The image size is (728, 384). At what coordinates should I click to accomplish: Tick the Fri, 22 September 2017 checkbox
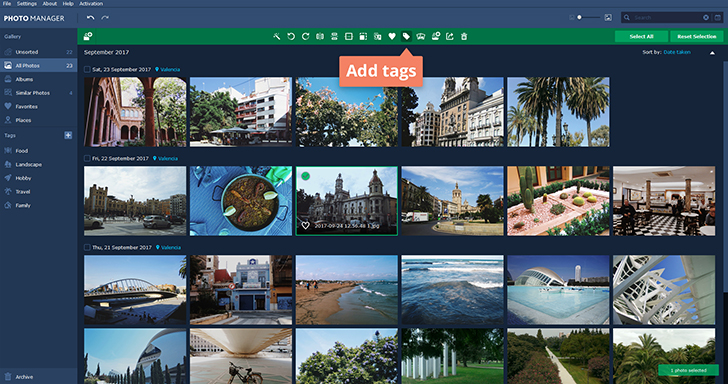click(87, 158)
